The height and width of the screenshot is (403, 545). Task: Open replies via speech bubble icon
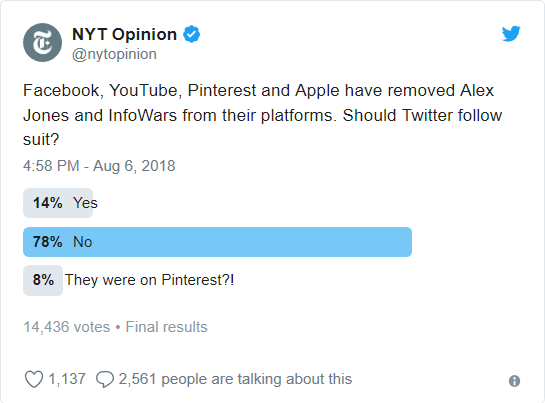coord(105,379)
